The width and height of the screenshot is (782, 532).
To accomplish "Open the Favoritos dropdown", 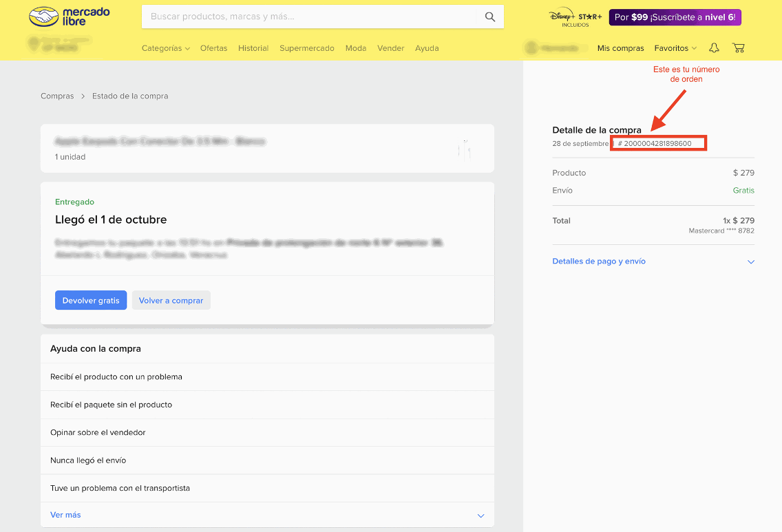I will [x=675, y=48].
